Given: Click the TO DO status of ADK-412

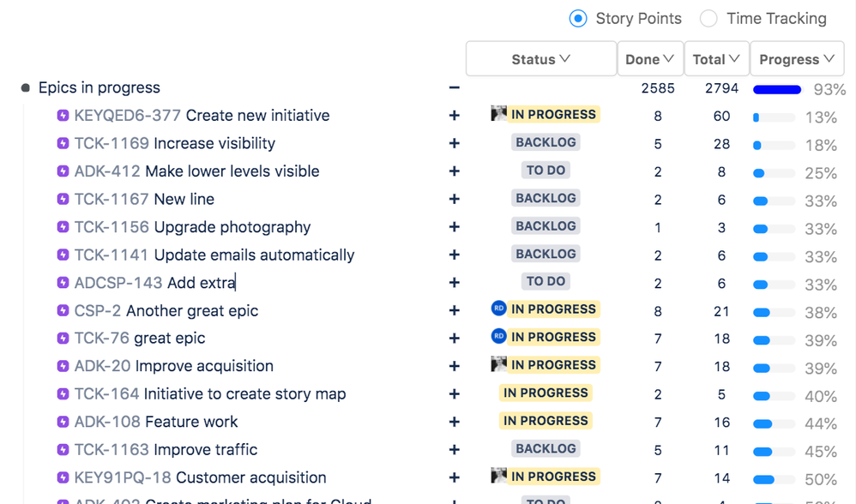Looking at the screenshot, I should click(546, 171).
